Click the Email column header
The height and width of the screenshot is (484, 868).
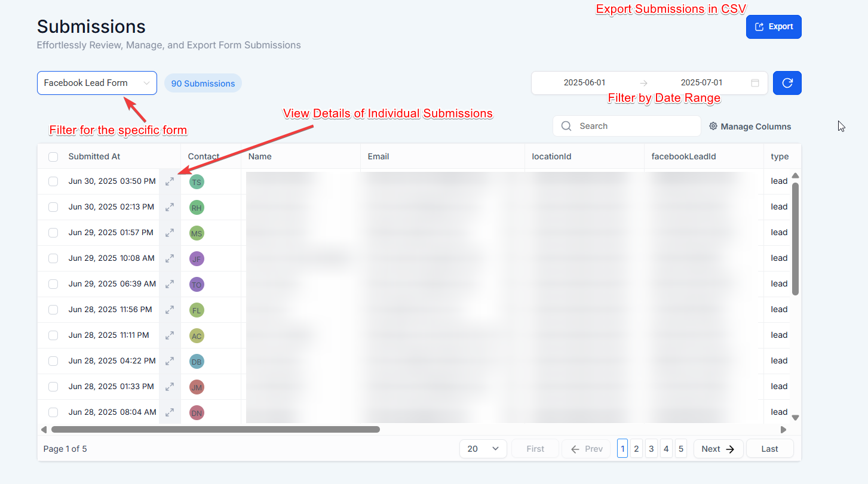378,156
